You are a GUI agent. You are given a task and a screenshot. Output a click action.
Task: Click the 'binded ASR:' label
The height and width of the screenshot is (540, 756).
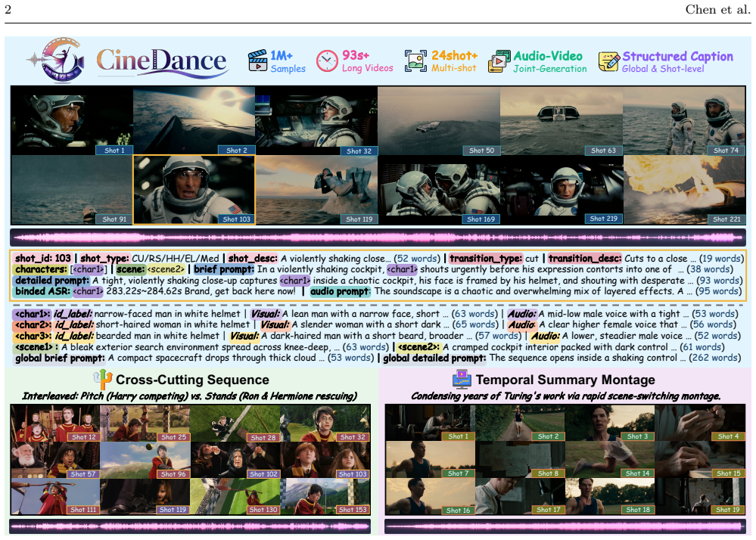(42, 291)
